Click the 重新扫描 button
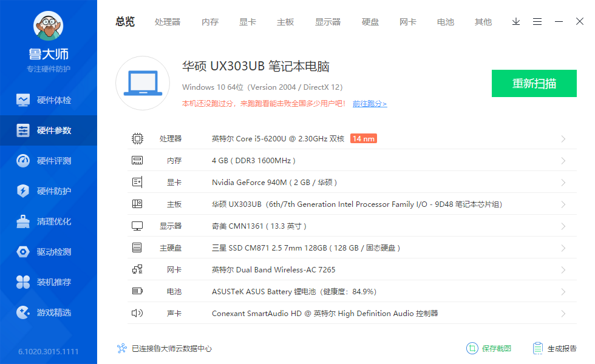Viewport: 595px width, 364px height. [534, 84]
